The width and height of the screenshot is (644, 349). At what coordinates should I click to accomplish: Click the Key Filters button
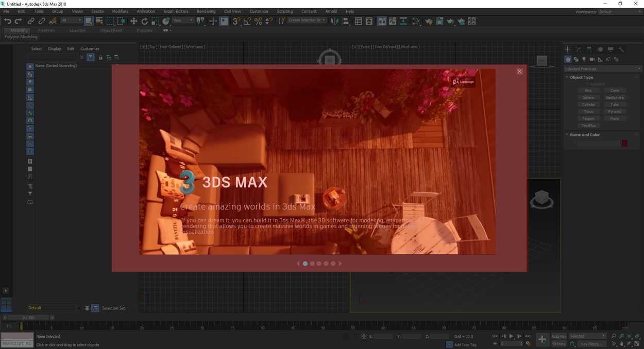tap(591, 344)
